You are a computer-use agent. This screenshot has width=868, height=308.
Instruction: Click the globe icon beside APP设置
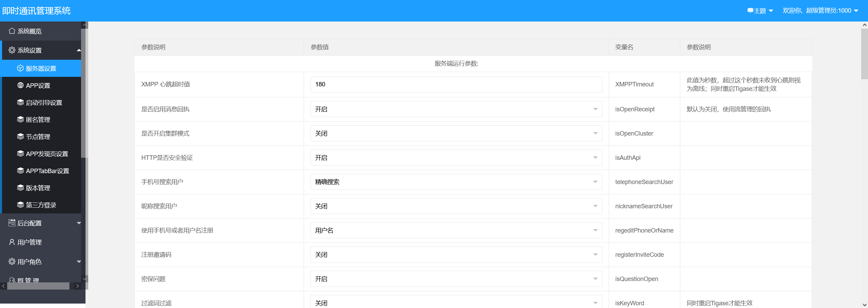(20, 85)
